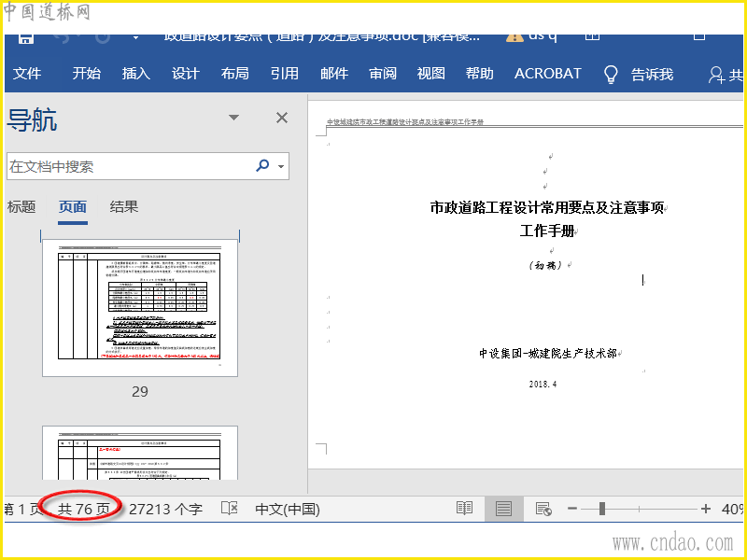Click the Save icon in the title bar
This screenshot has height=560, width=747.
[26, 38]
